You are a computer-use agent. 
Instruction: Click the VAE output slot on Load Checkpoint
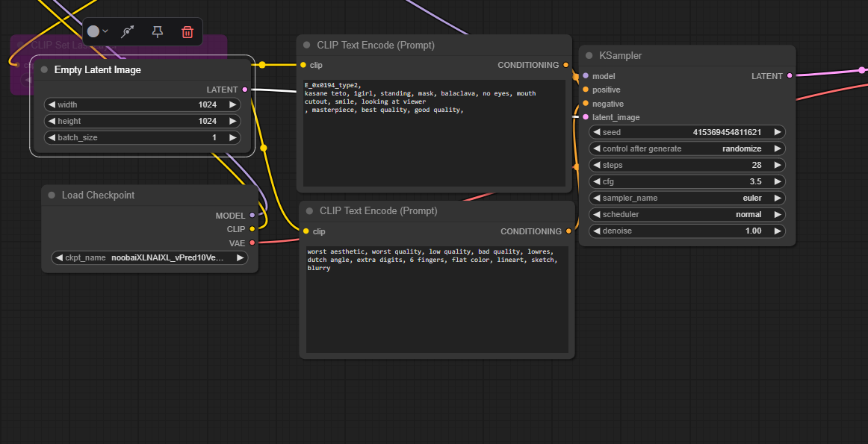252,243
